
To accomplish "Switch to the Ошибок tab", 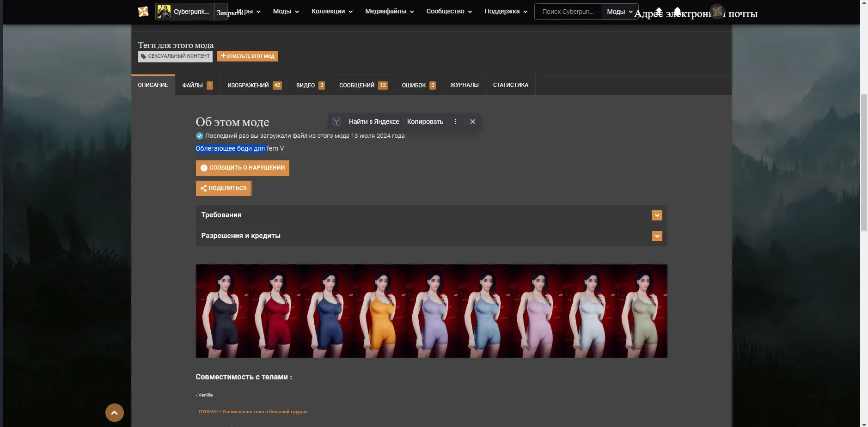I will point(419,85).
